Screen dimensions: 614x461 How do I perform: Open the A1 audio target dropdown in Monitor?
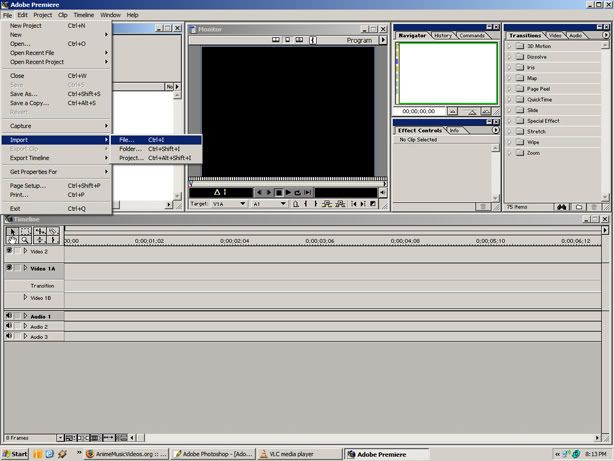point(269,204)
